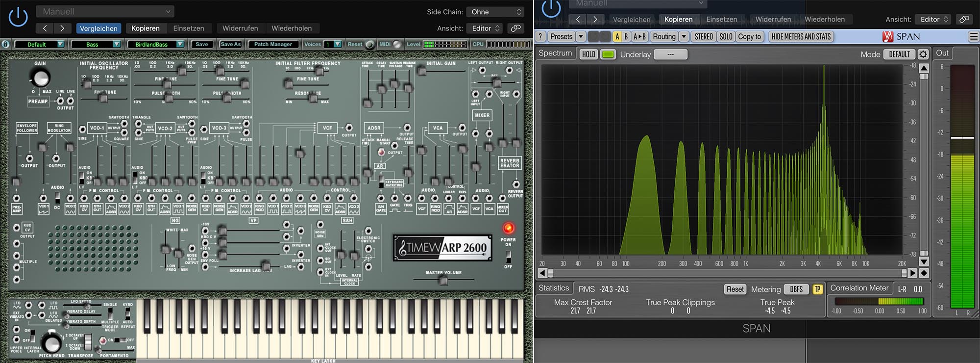The width and height of the screenshot is (980, 363).
Task: Click the Gain knob on ARP 2600
Action: pyautogui.click(x=40, y=78)
